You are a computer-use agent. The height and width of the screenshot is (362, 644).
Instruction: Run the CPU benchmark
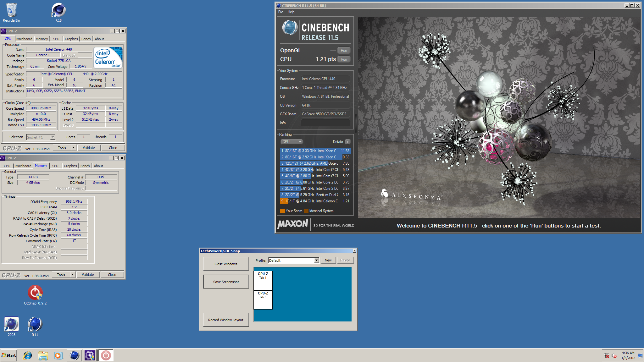click(x=344, y=59)
